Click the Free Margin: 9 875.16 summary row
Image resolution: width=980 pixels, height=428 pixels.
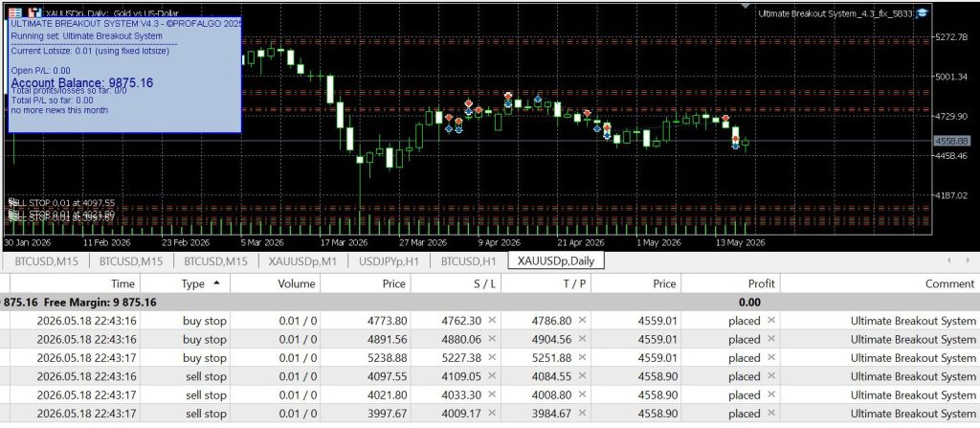pyautogui.click(x=490, y=303)
